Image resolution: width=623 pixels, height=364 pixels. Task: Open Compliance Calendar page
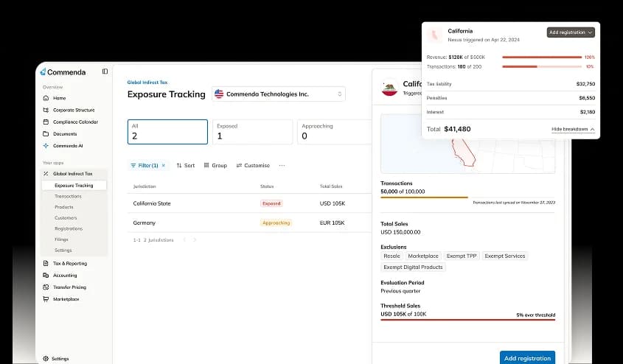(74, 122)
